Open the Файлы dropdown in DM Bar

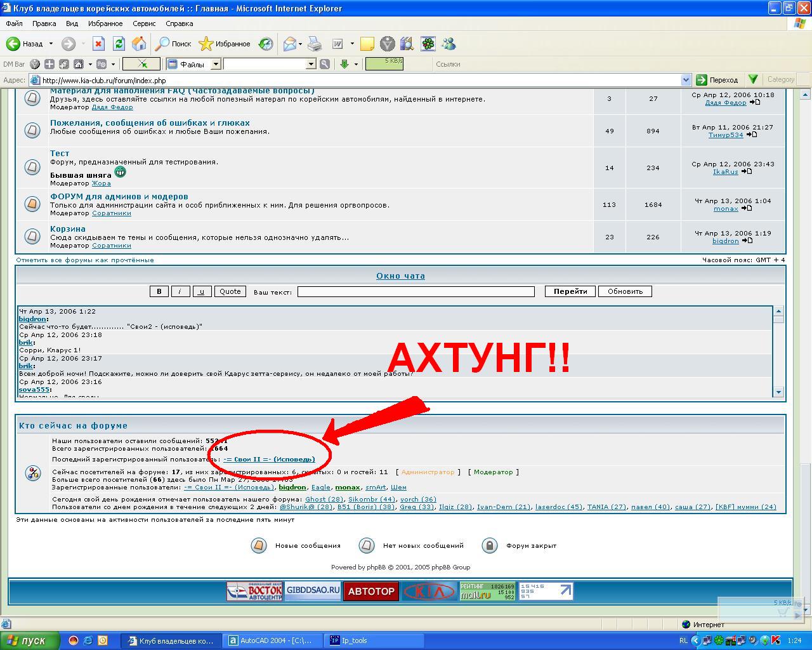[x=216, y=64]
